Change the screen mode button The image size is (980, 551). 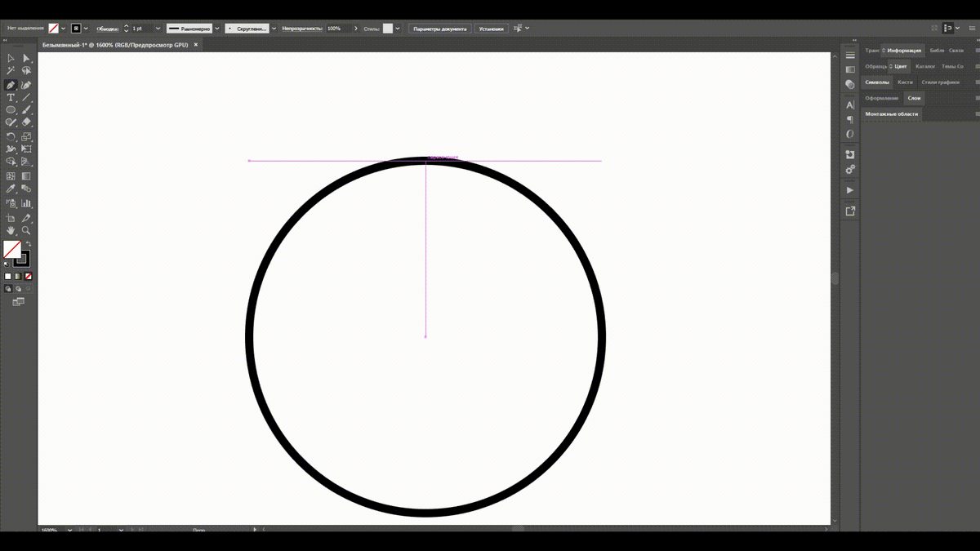[18, 302]
